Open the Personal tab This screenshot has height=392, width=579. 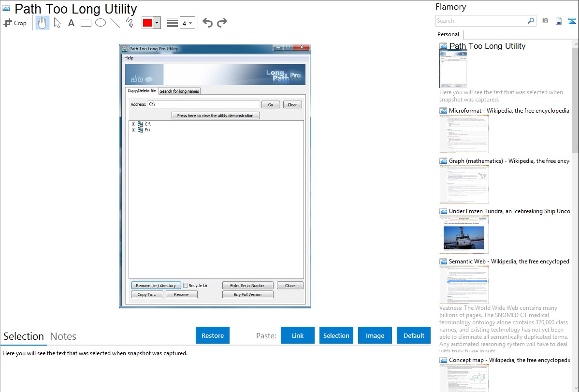(449, 34)
